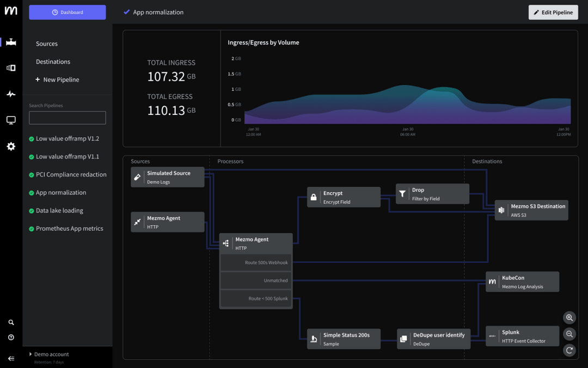Click the Search Pipelines input field
This screenshot has width=588, height=368.
coord(67,118)
